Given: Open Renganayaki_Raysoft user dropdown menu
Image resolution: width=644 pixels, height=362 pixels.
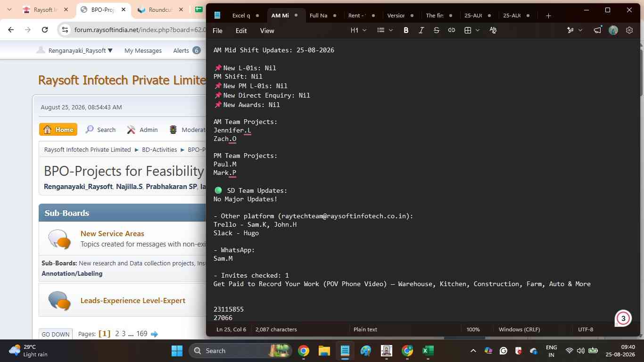Looking at the screenshot, I should tap(75, 50).
